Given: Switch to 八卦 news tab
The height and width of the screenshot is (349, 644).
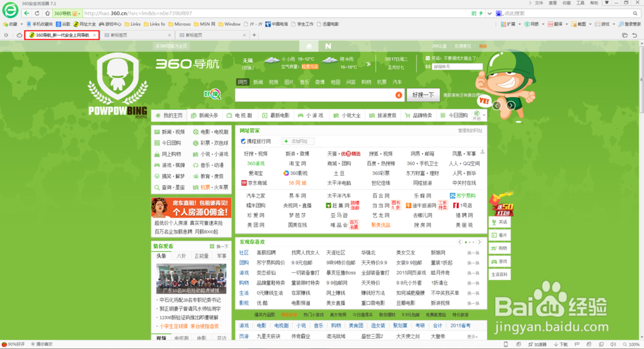Looking at the screenshot, I should [181, 256].
